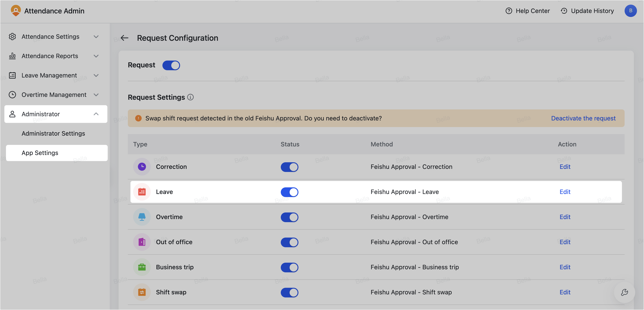Click the Attendance Settings gear icon
This screenshot has width=644, height=310.
coord(12,37)
